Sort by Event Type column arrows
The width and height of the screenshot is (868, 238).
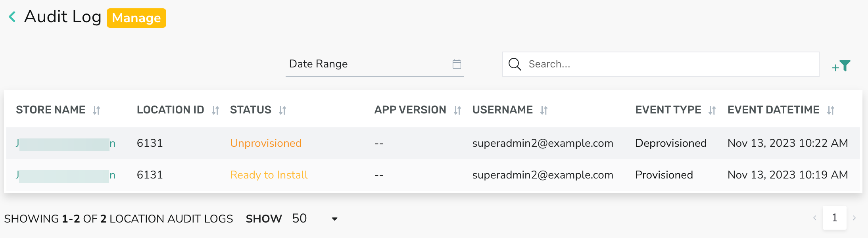point(712,110)
